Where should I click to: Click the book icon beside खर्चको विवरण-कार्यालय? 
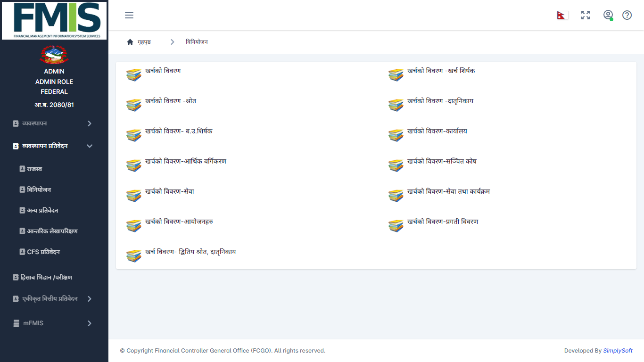[396, 135]
